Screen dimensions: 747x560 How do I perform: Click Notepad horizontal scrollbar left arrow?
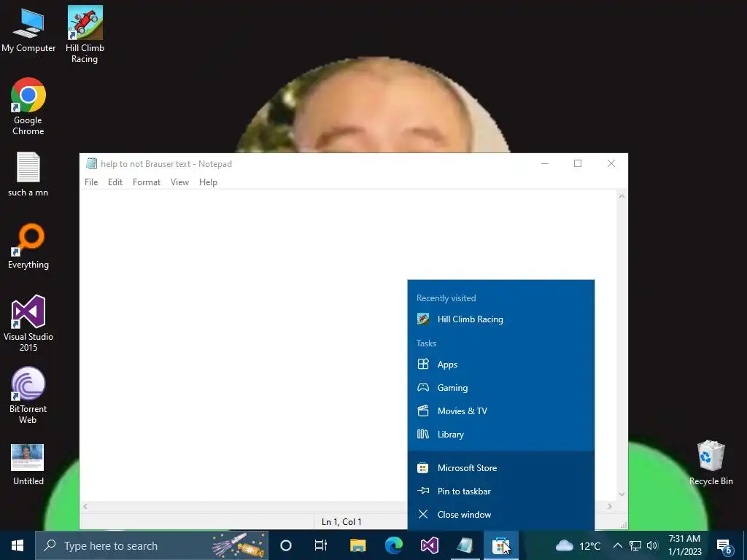(x=85, y=506)
